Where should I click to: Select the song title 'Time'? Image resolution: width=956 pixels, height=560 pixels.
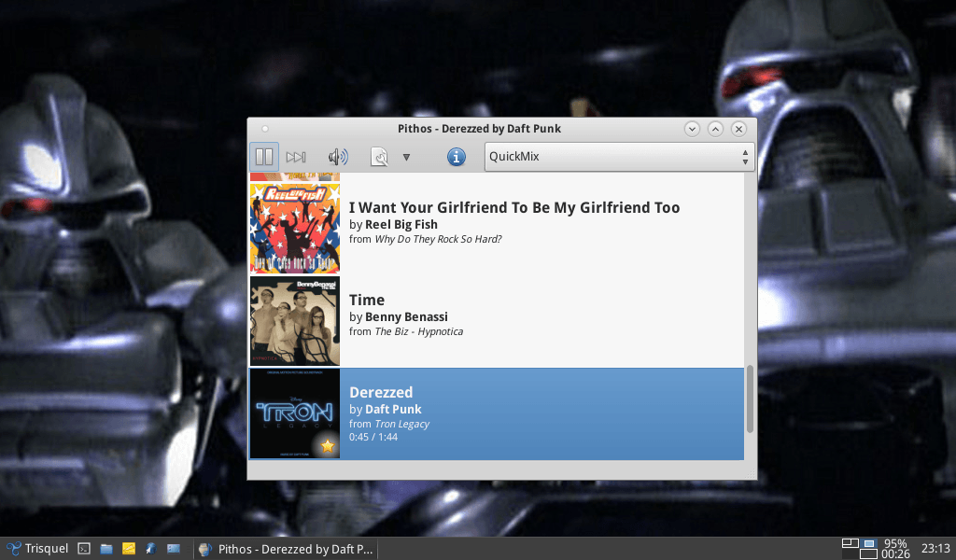(x=366, y=300)
